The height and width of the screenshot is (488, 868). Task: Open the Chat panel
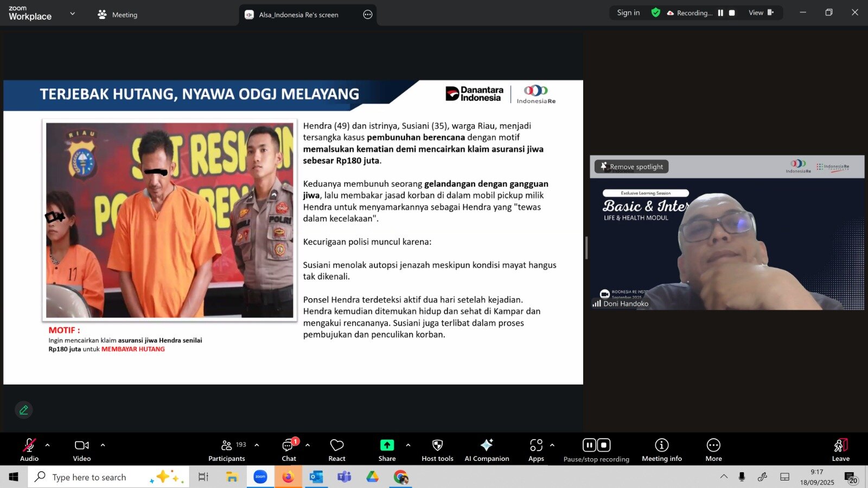(289, 450)
